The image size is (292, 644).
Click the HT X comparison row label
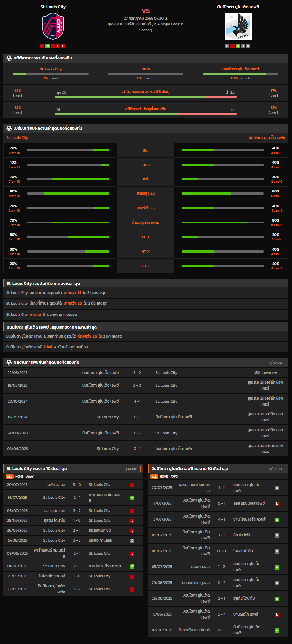click(146, 252)
